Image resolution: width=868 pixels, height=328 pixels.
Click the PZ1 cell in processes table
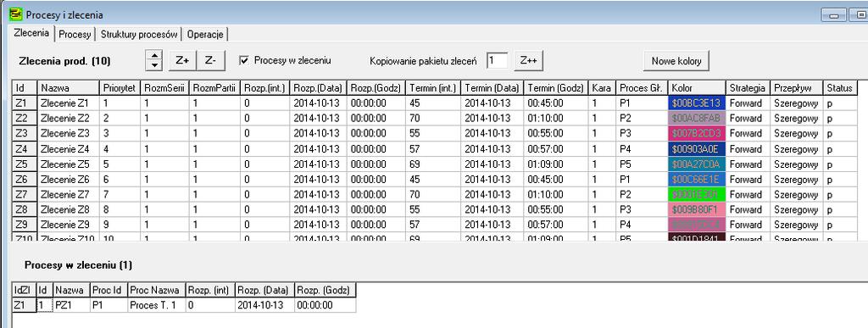click(71, 305)
